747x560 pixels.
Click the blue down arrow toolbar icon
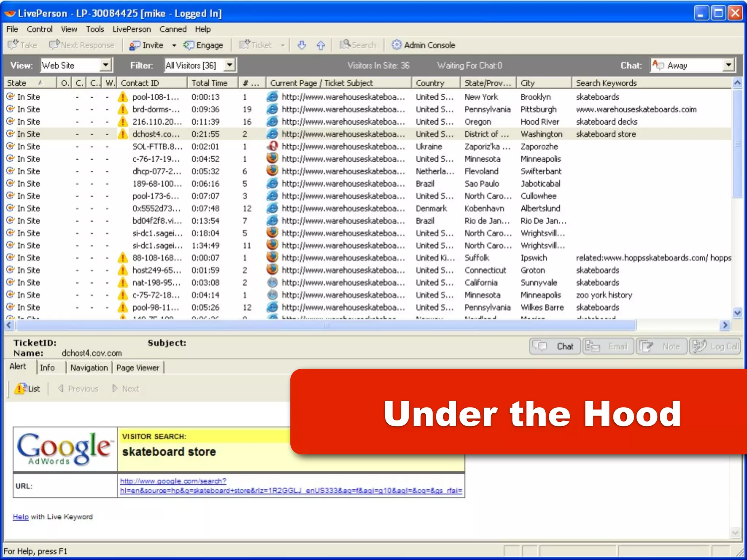click(x=302, y=45)
